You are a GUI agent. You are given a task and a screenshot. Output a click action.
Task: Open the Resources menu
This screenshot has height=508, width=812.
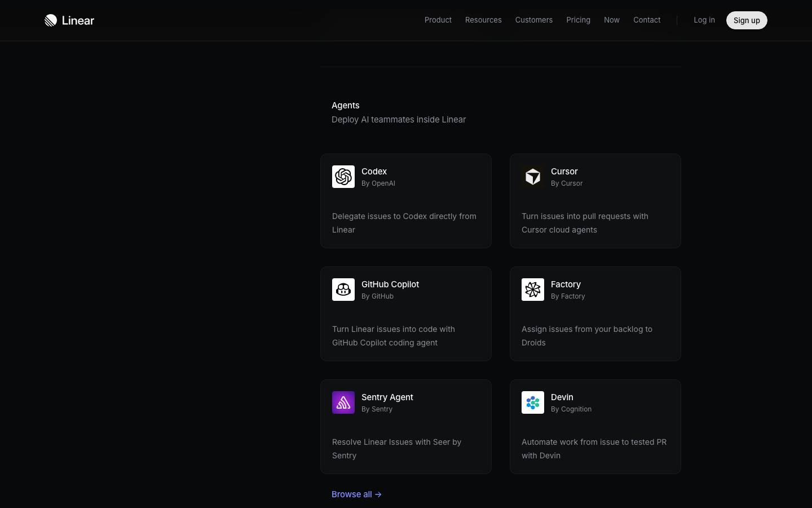483,20
